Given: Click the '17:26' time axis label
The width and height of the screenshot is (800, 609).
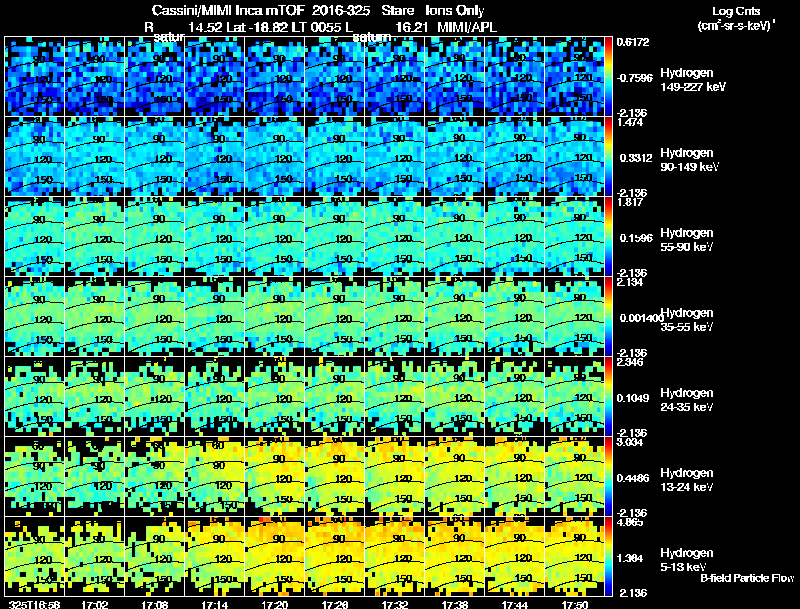Looking at the screenshot, I should coord(335,604).
